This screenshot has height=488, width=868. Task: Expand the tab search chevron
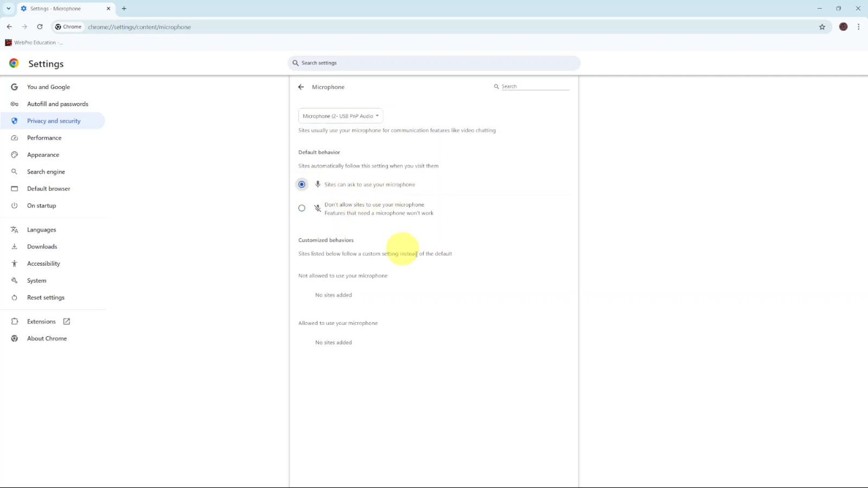pyautogui.click(x=9, y=9)
